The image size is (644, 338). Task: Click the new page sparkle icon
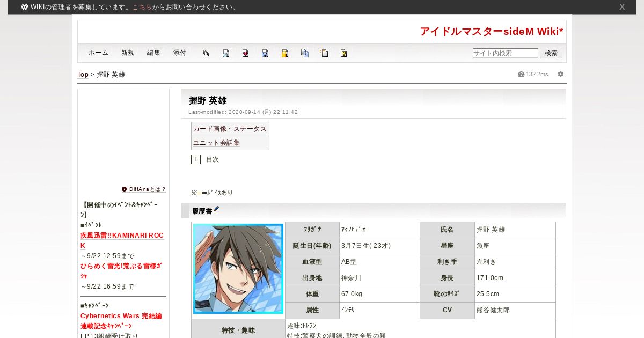[x=324, y=53]
